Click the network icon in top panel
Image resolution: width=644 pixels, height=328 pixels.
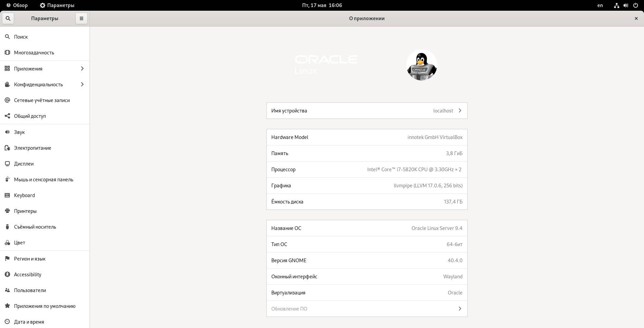pos(616,5)
